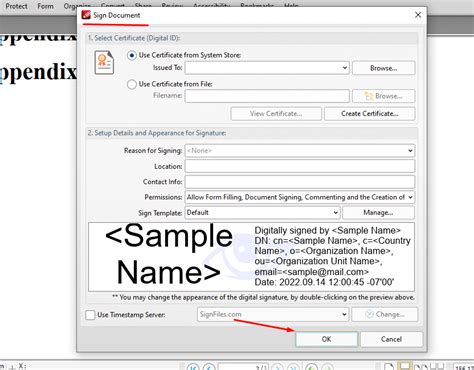Click the Change timestamp server button
Viewport: 474px width, 370px height.
point(384,314)
